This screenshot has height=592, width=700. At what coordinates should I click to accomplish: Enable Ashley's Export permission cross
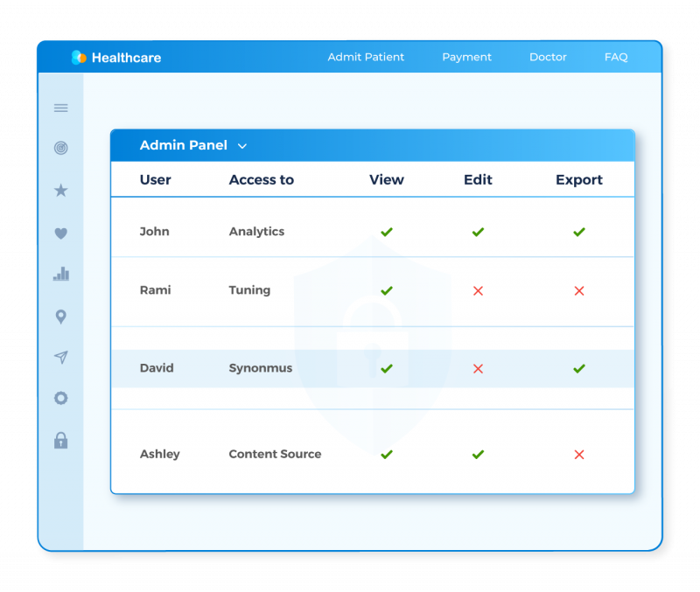click(579, 455)
